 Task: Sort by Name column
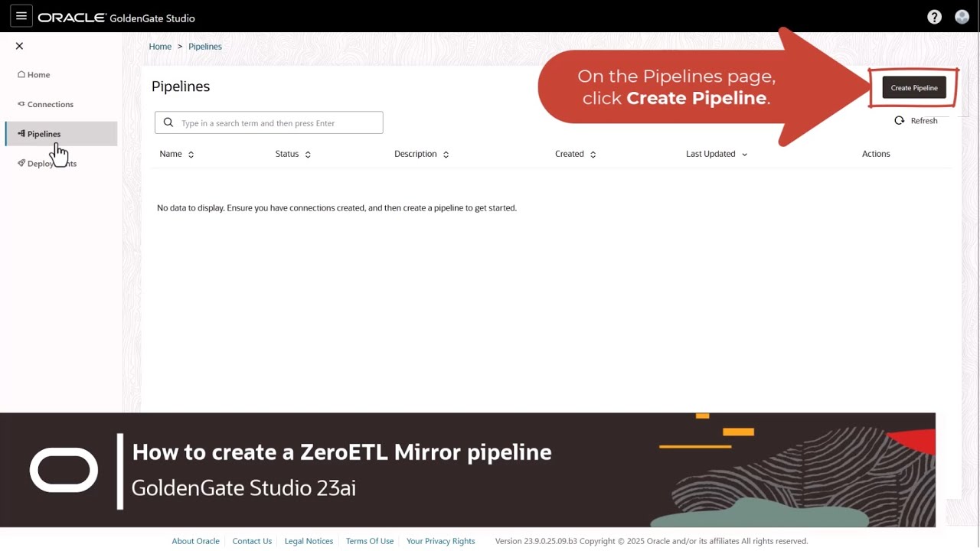177,154
